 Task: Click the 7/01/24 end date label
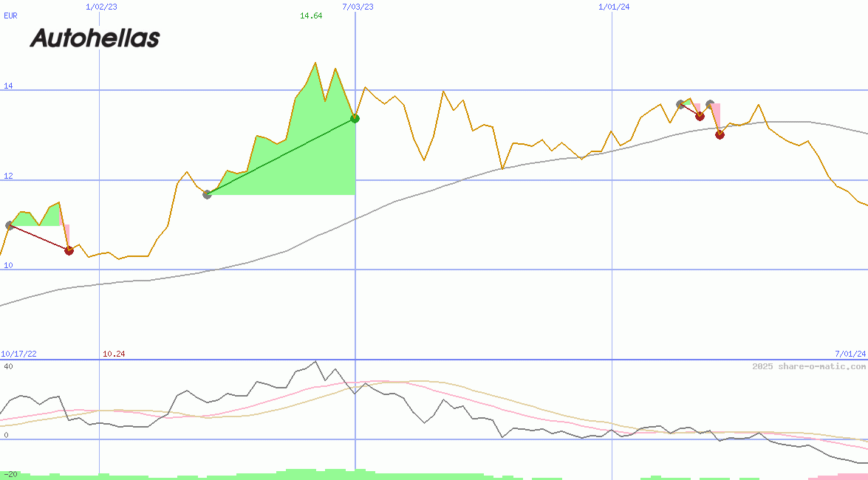point(850,354)
